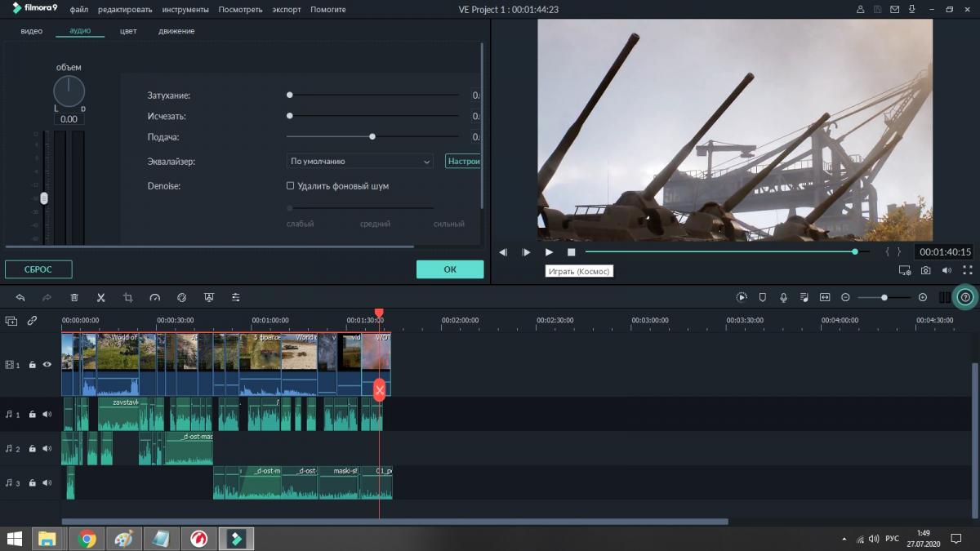Viewport: 980px width, 551px height.
Task: Open the speed control gauge icon
Action: click(x=155, y=298)
